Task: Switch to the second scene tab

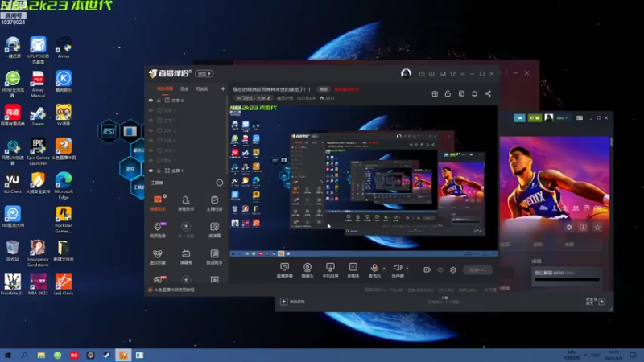Action: 184,89
